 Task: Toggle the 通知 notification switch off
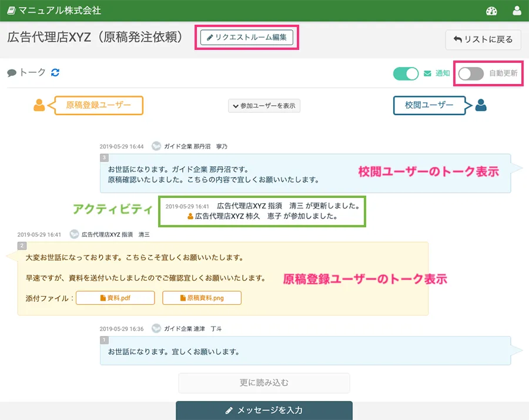406,73
